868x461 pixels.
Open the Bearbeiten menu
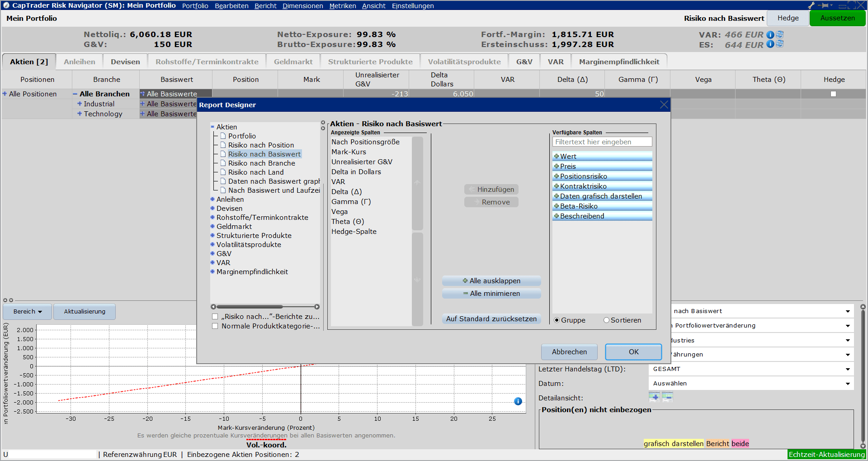pyautogui.click(x=231, y=6)
